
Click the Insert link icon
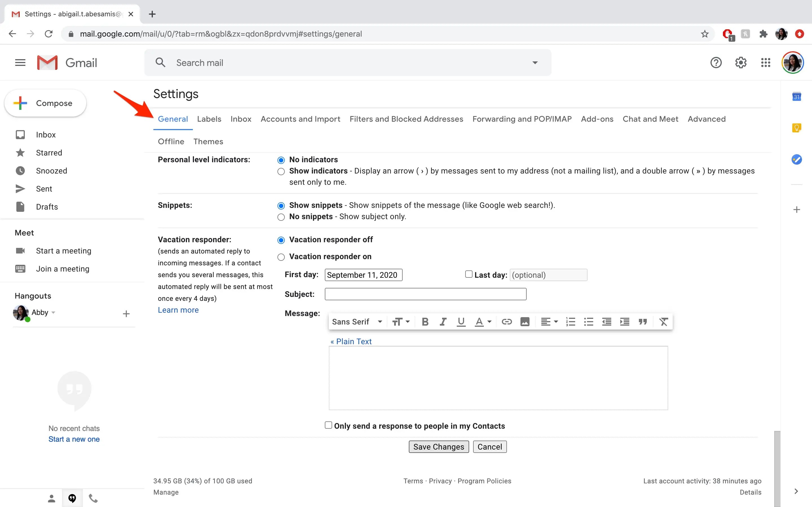point(506,322)
